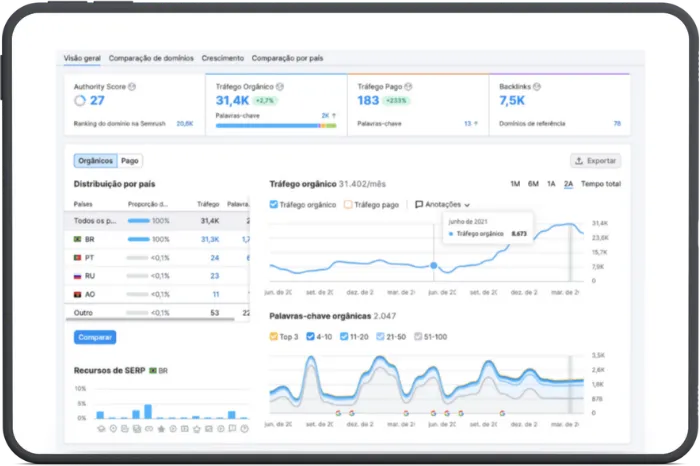
Task: Click the 24 traffic value for PT
Action: pyautogui.click(x=215, y=258)
